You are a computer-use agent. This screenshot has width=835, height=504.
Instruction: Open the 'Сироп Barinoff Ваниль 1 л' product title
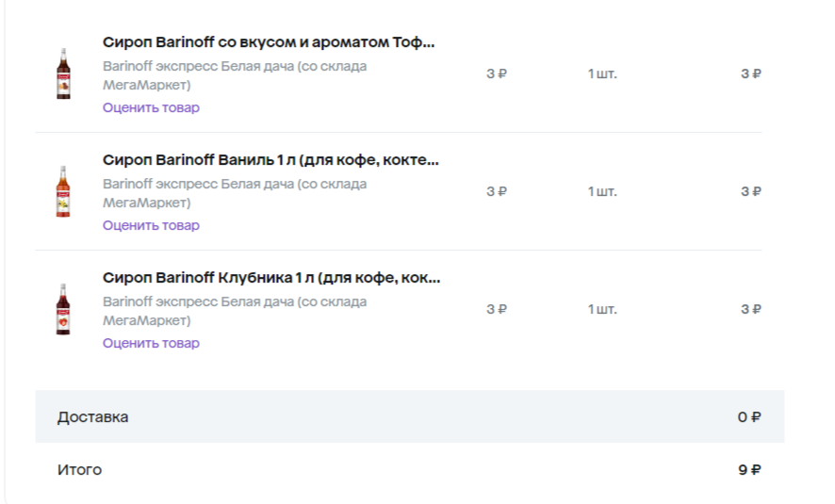270,159
